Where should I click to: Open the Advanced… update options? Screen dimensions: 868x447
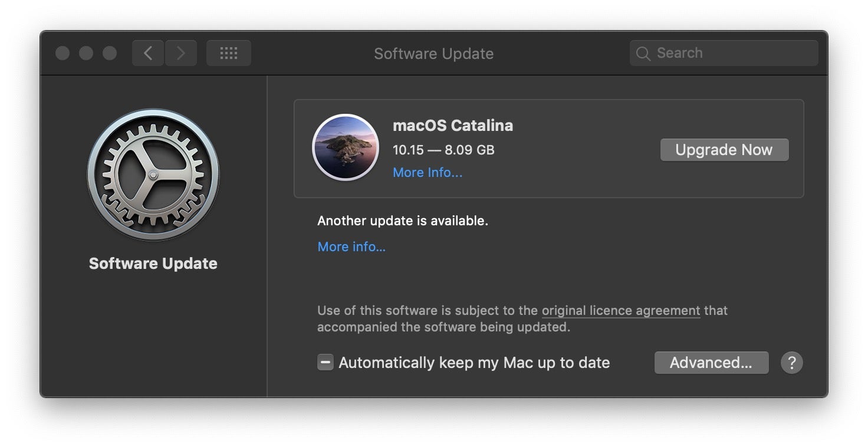coord(711,363)
